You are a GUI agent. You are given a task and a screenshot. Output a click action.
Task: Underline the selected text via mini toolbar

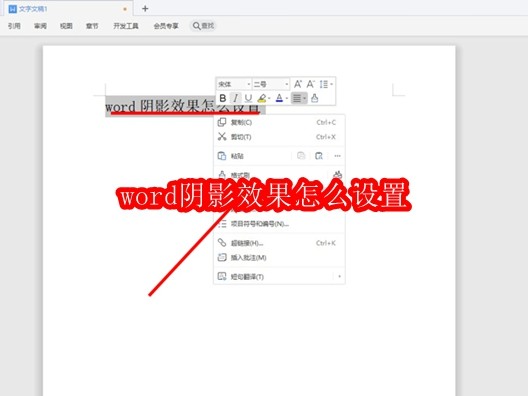click(248, 98)
